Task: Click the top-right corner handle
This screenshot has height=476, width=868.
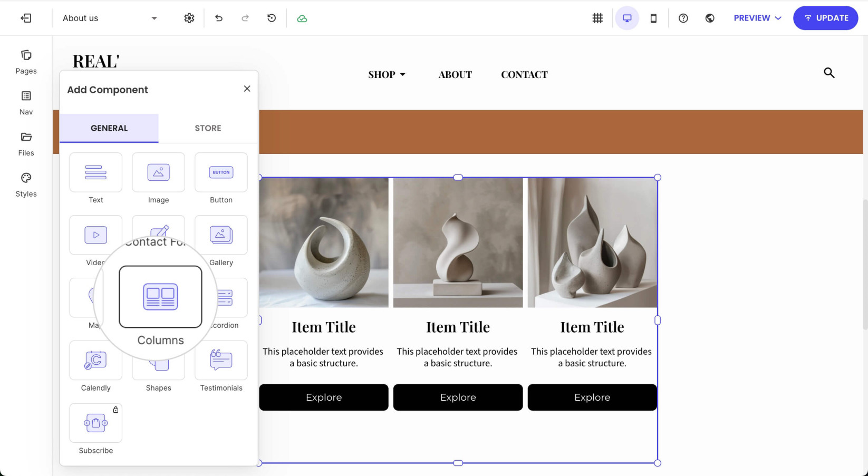Action: (658, 178)
